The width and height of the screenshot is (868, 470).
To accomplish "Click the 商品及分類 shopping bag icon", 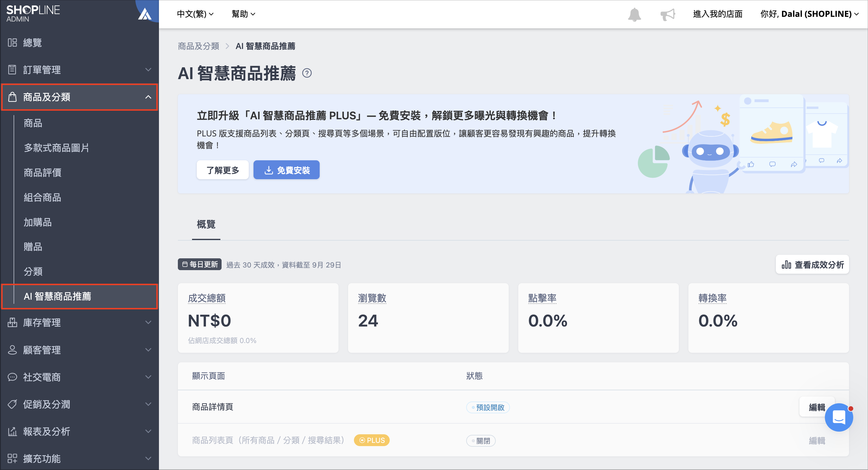I will point(12,97).
